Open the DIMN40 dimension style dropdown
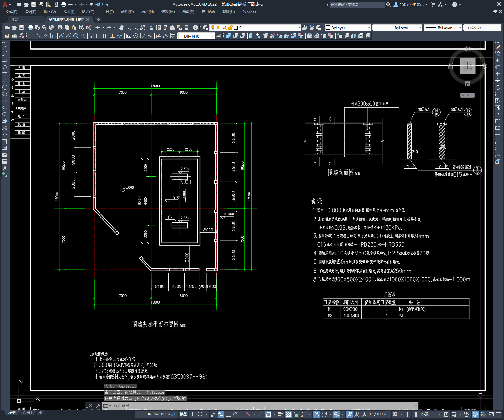Screen dimensions: 504x420 point(196,36)
